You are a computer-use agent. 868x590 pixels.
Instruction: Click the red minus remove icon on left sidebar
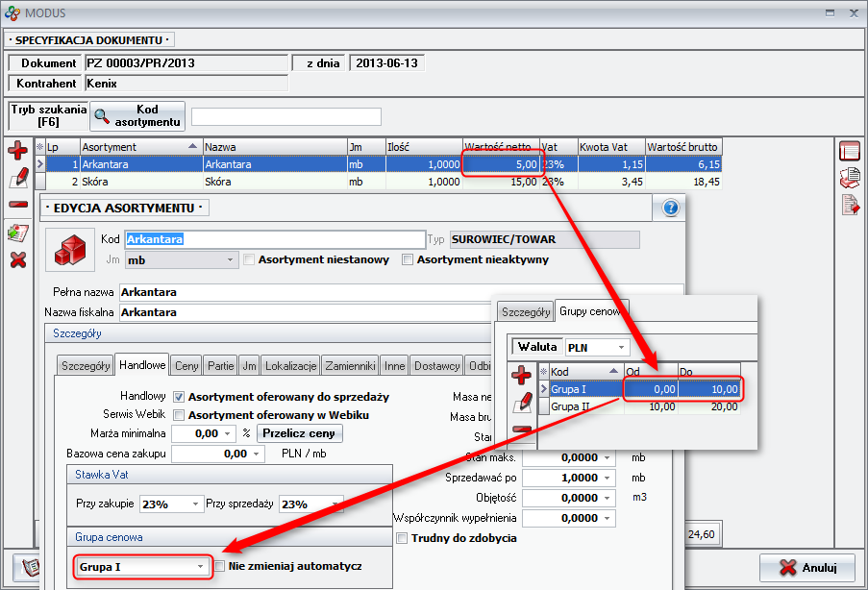[x=16, y=204]
